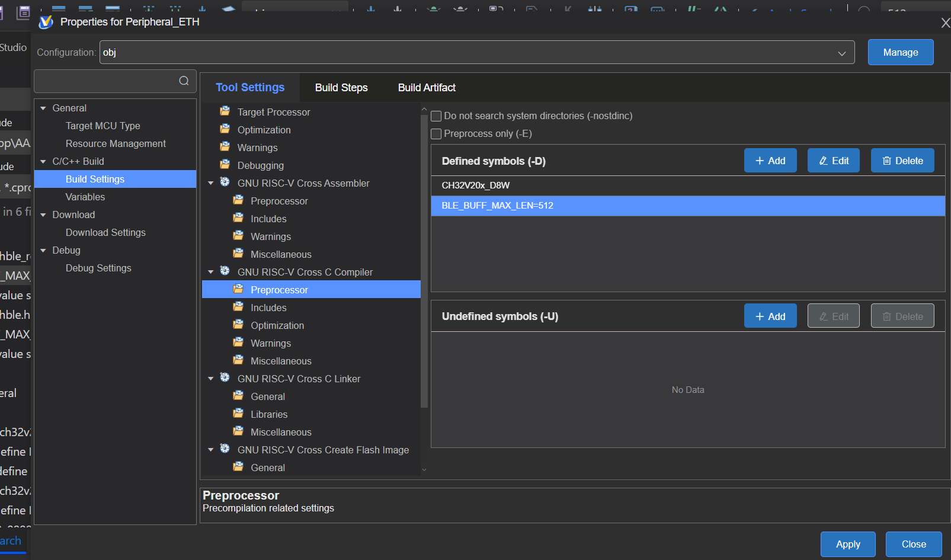Screen dimensions: 951x560
Task: Click the C Linker's Libraries icon
Action: (238, 414)
